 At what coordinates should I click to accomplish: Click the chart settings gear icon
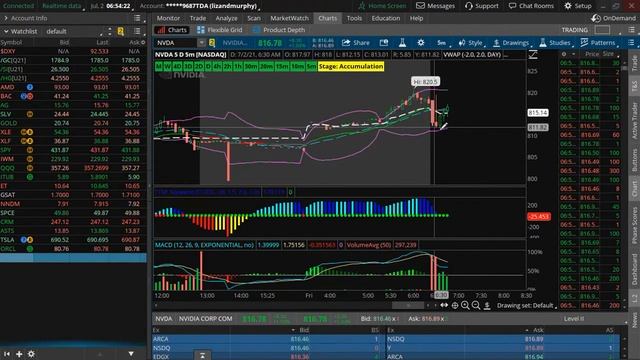(x=421, y=43)
